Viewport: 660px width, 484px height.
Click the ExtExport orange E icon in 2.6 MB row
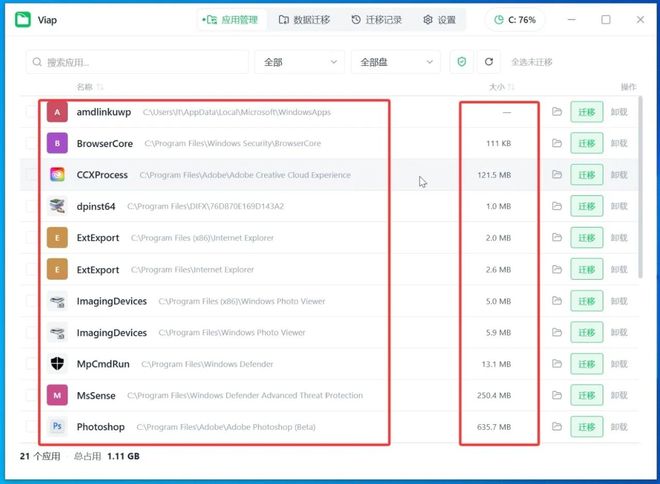click(x=57, y=269)
